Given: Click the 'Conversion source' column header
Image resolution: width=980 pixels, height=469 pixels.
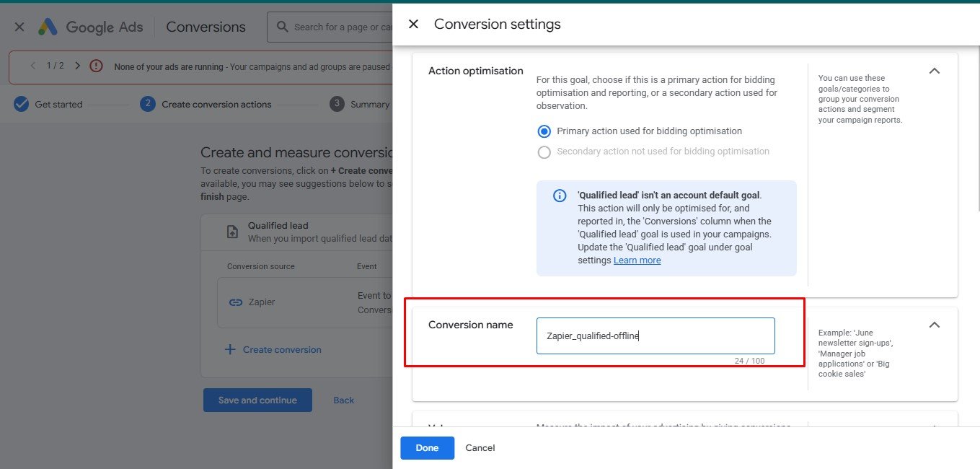Looking at the screenshot, I should (x=261, y=266).
